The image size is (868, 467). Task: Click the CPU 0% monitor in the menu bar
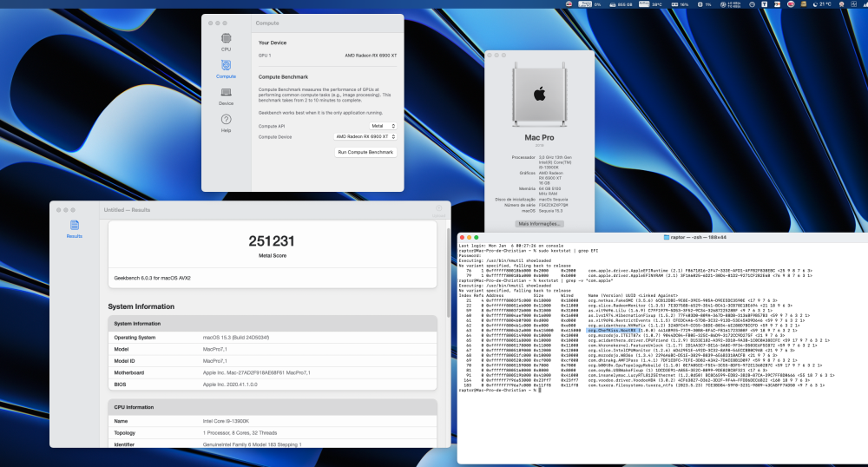pyautogui.click(x=589, y=3)
